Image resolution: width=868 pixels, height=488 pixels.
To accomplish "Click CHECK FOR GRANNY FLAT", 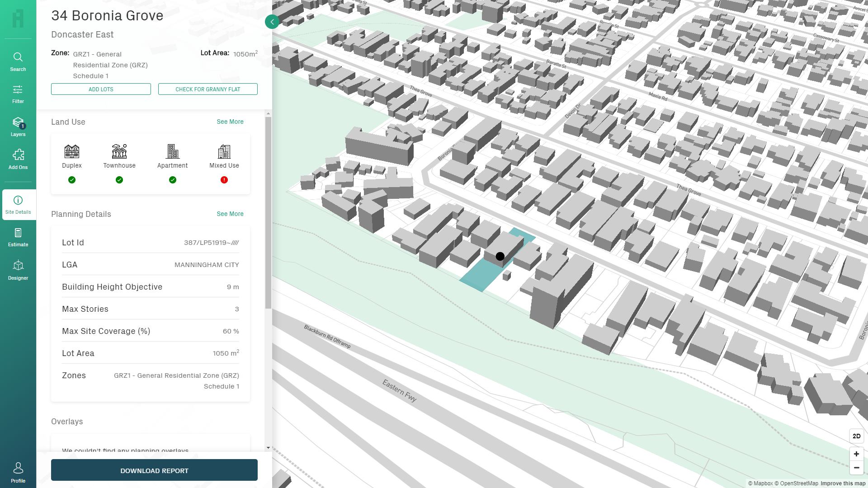I will (x=208, y=89).
